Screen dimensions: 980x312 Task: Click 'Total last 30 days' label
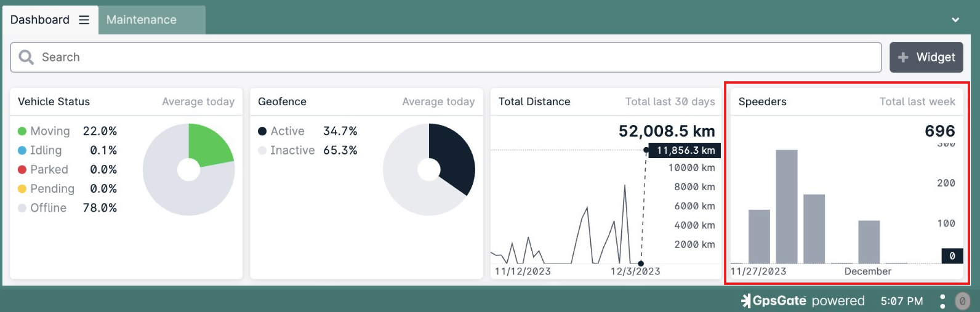(x=670, y=102)
